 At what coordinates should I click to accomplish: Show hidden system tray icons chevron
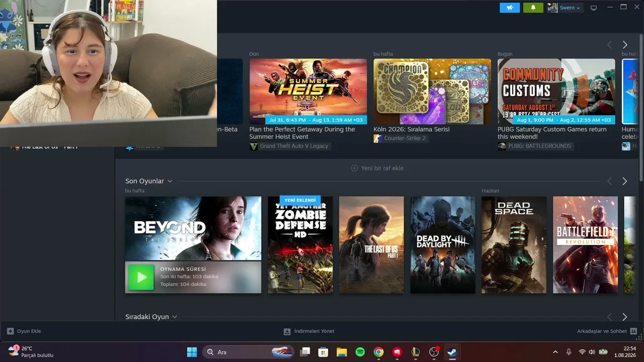pos(555,352)
